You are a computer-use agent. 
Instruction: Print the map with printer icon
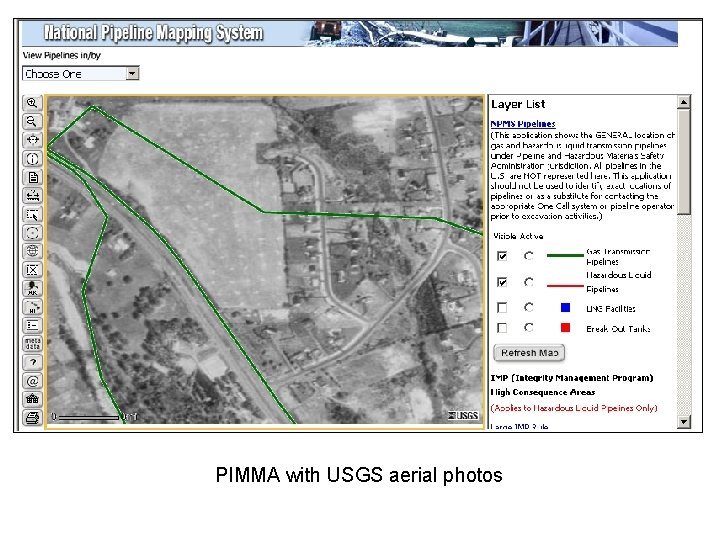(x=32, y=418)
